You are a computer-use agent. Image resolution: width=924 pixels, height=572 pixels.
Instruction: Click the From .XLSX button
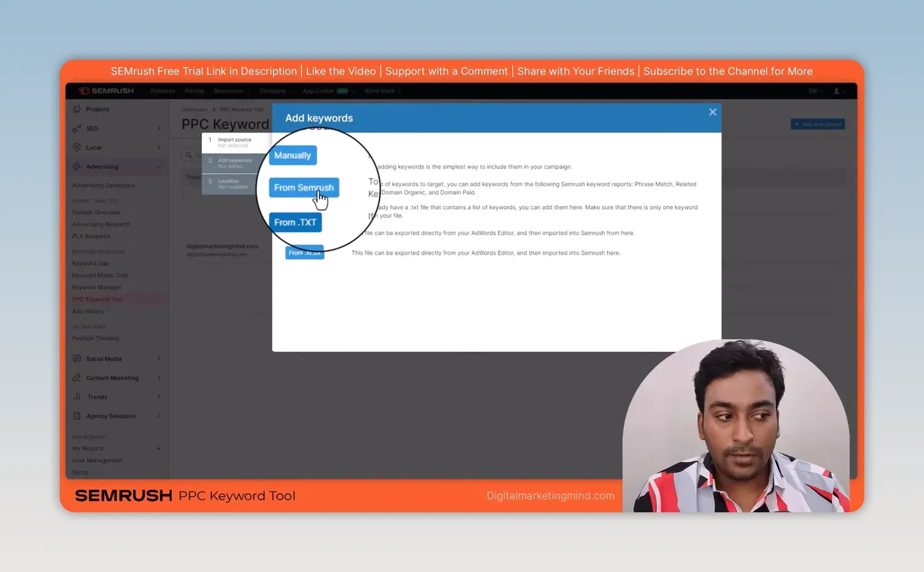(305, 253)
